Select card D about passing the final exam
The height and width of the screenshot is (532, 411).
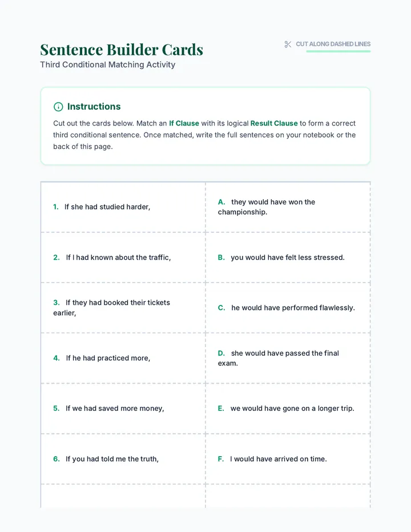[288, 358]
